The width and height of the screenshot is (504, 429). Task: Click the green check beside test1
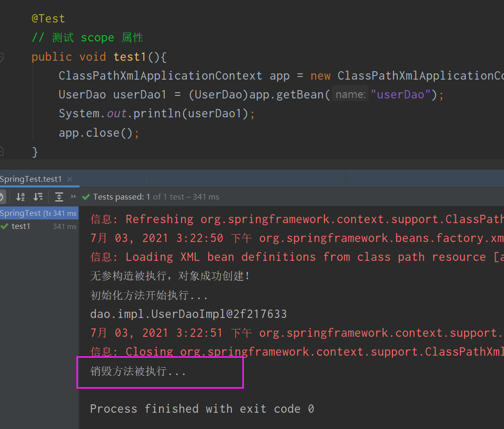point(5,226)
